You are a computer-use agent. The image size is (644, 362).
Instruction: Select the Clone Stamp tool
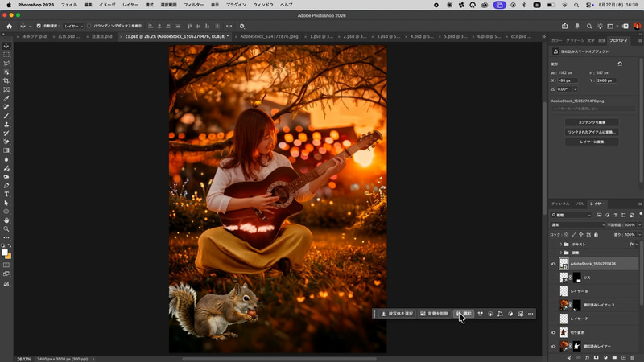coord(6,125)
